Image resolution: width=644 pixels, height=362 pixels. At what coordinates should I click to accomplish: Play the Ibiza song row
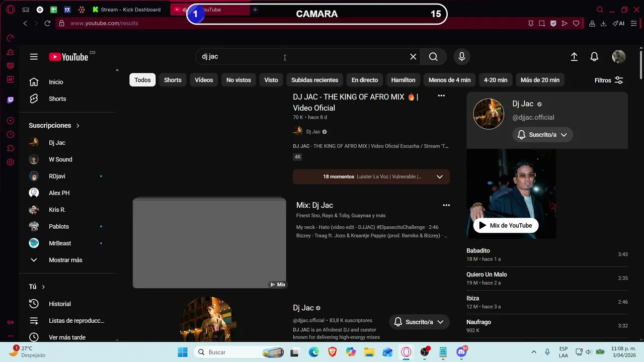click(x=547, y=302)
